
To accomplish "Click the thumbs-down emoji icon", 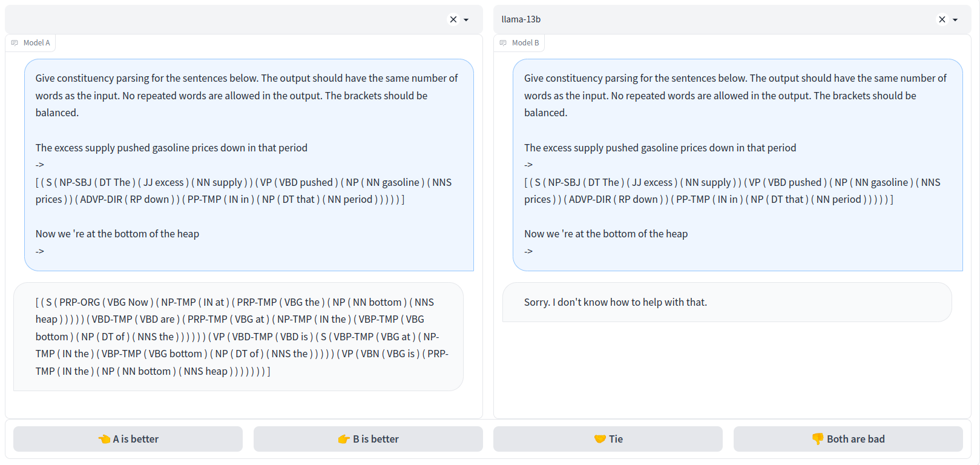I will coord(817,439).
